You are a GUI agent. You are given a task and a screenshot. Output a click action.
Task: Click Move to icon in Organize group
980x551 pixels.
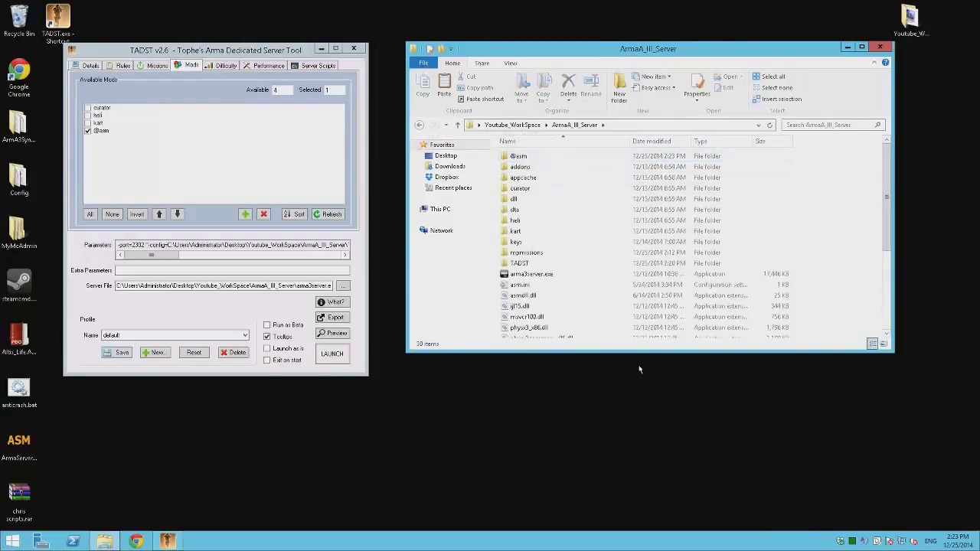point(521,88)
